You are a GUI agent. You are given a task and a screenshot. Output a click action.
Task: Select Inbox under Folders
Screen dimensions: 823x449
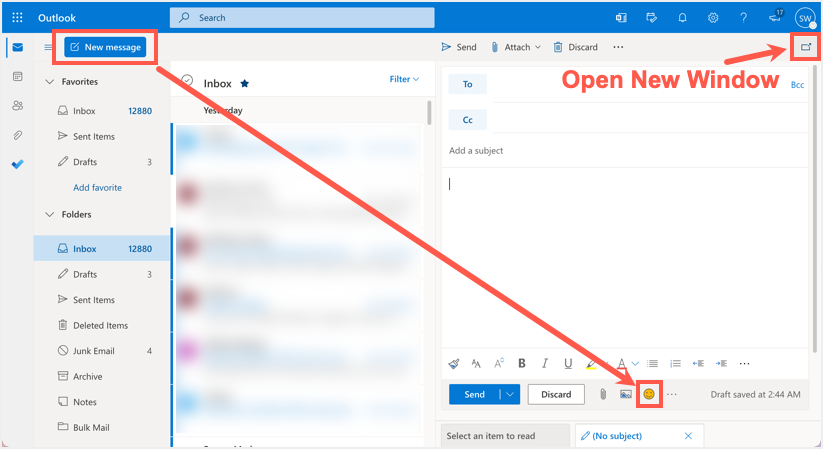click(x=102, y=248)
